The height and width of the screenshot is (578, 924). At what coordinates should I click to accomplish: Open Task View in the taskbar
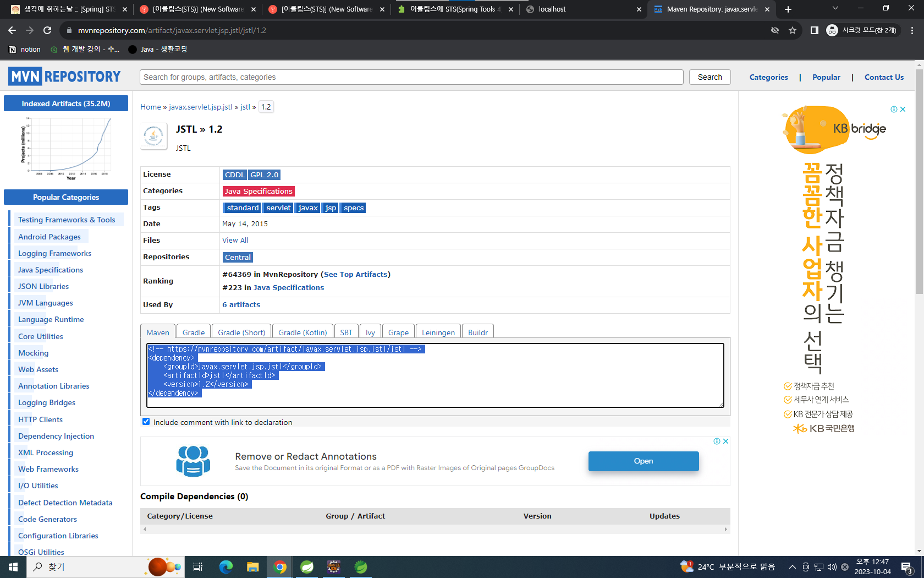point(198,567)
